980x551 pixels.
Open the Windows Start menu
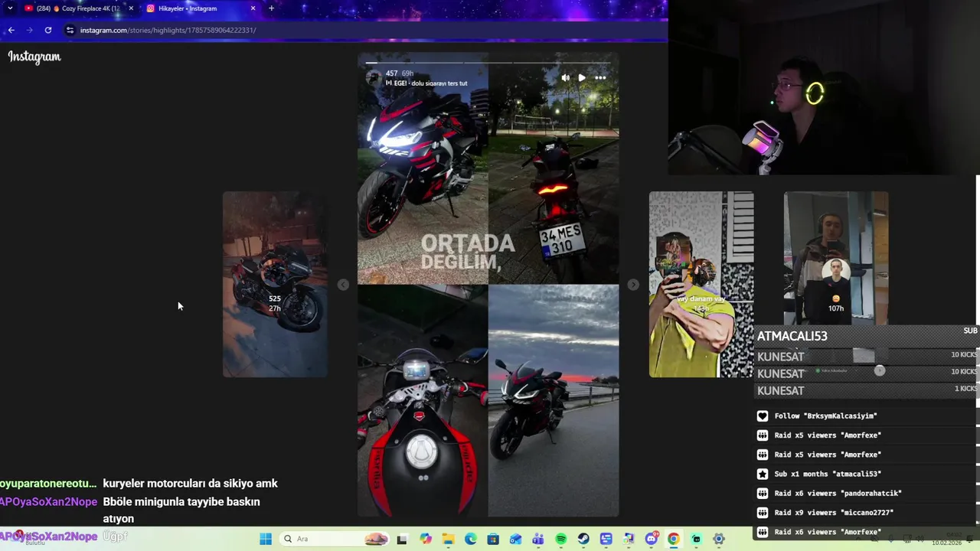(x=266, y=539)
